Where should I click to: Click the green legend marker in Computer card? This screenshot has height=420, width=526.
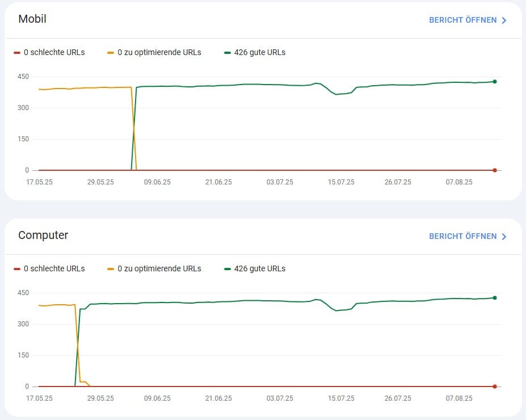point(228,269)
